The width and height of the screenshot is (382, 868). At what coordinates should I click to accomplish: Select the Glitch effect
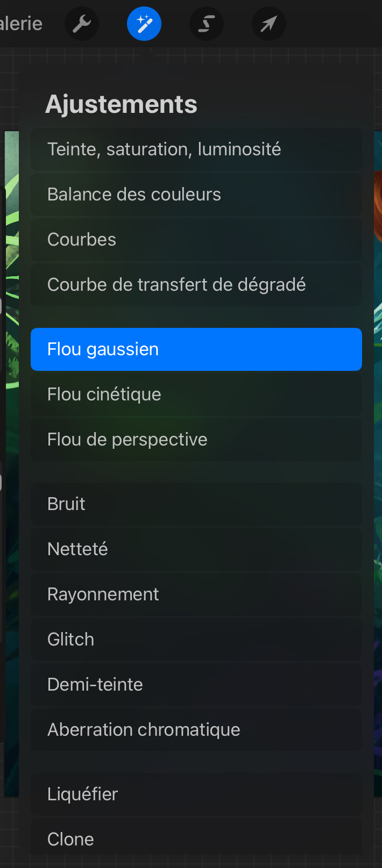pos(196,640)
